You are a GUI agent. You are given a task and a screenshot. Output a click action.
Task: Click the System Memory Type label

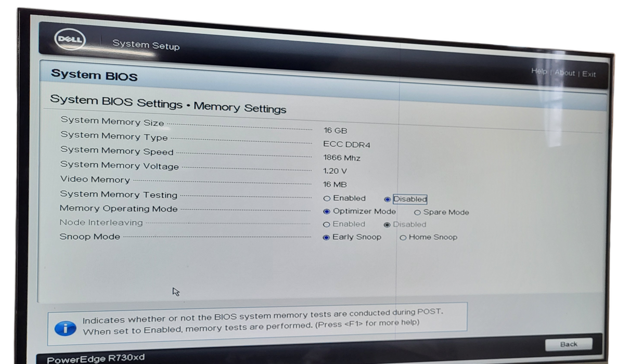pyautogui.click(x=114, y=136)
